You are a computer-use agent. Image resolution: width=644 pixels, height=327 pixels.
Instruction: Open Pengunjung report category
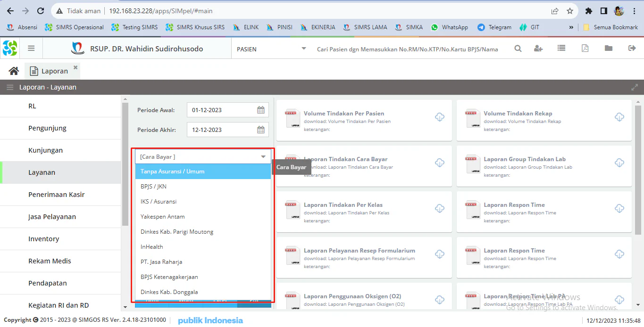coord(60,128)
